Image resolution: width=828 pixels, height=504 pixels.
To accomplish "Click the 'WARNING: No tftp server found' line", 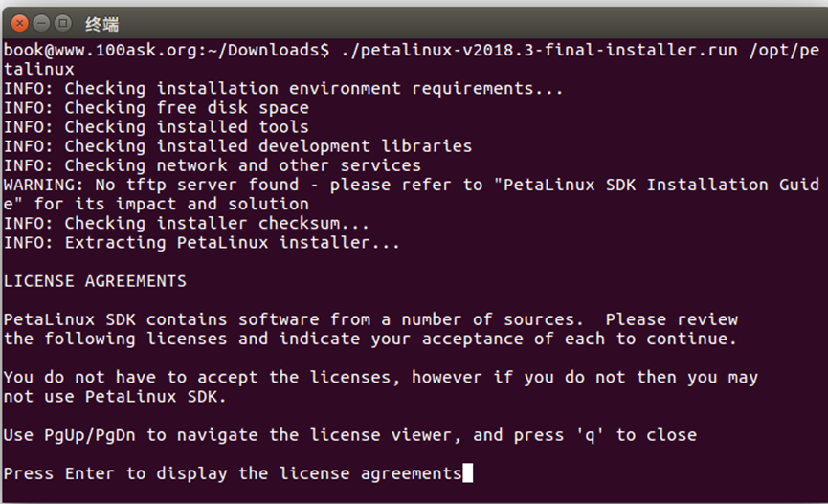I will 412,185.
